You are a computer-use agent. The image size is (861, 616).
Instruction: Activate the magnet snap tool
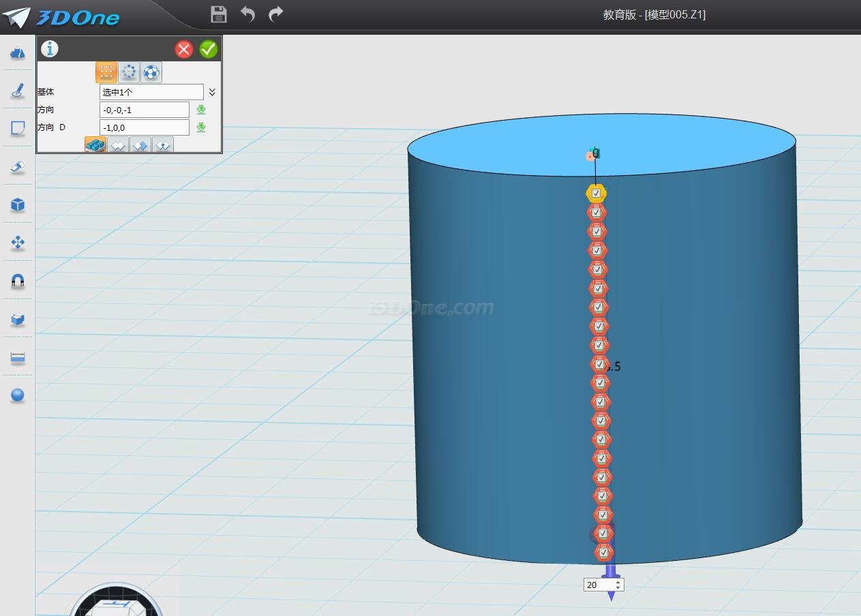18,281
